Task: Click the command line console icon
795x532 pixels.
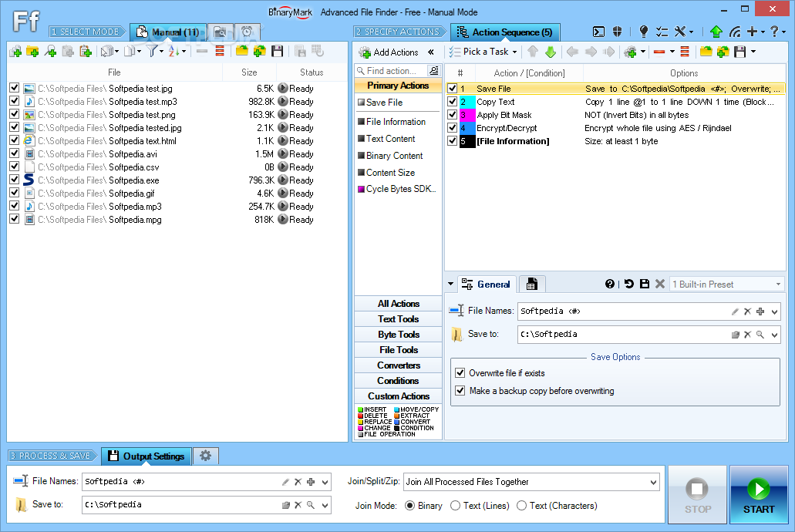Action: 598,32
